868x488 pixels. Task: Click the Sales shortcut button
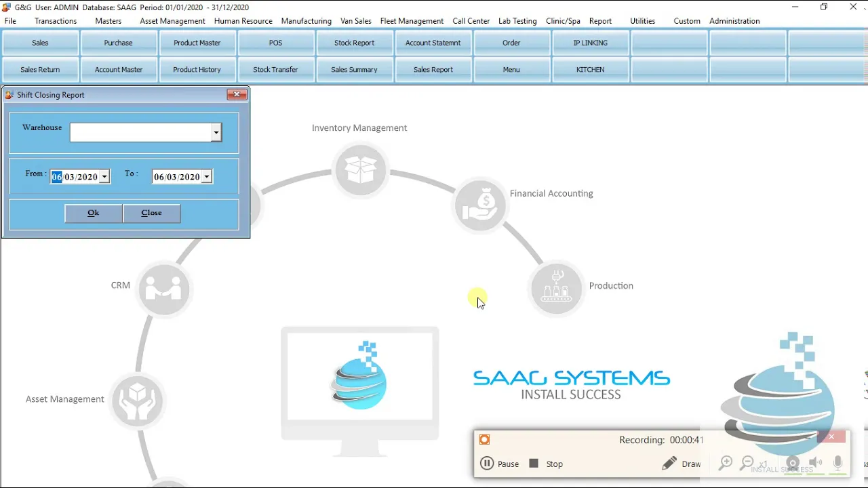point(40,43)
